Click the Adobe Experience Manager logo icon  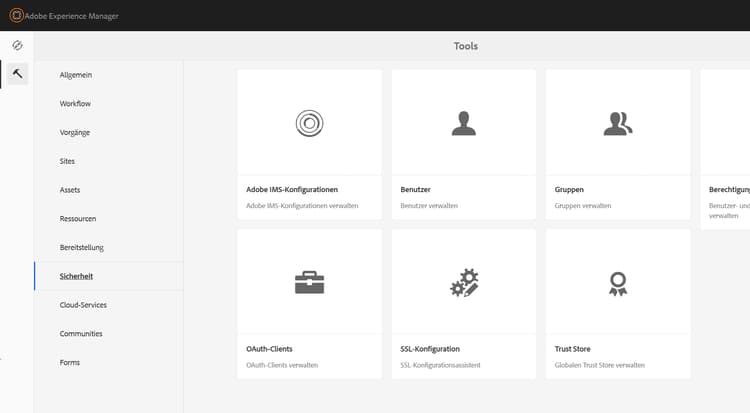pos(16,16)
